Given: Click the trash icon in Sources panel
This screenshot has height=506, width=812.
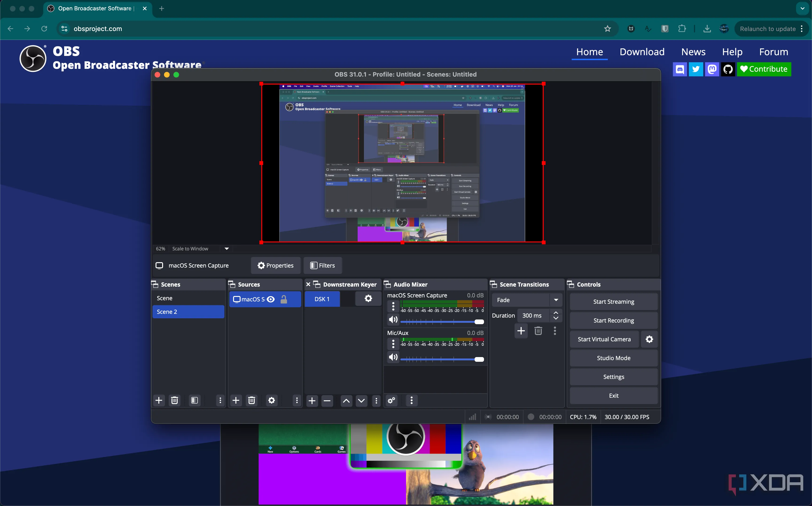Looking at the screenshot, I should click(252, 400).
